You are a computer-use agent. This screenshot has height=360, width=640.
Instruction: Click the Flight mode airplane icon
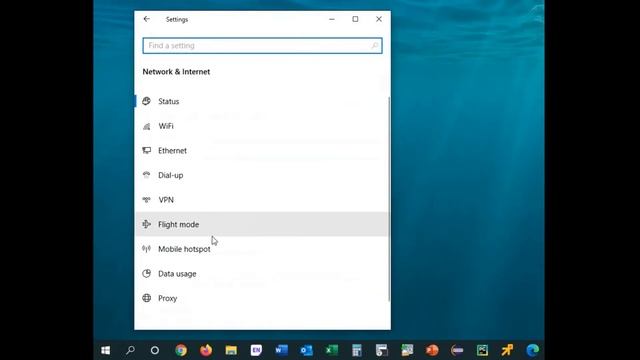coord(147,224)
